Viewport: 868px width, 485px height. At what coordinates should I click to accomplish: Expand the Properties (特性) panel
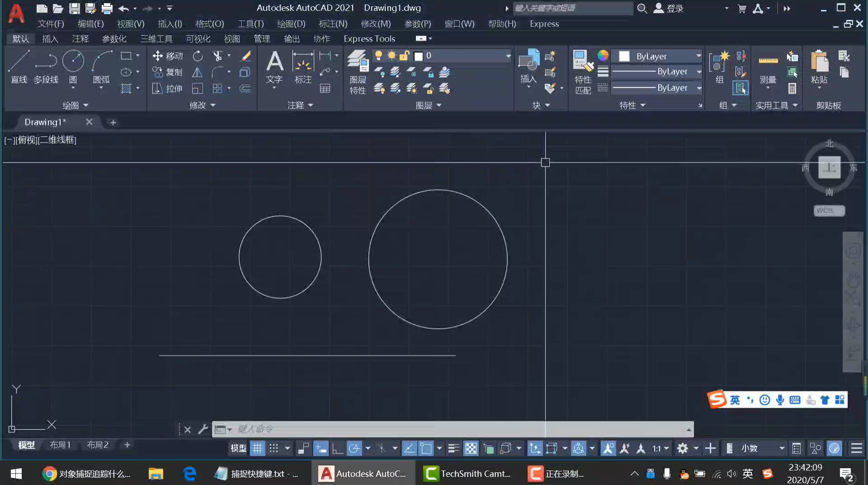pyautogui.click(x=632, y=105)
